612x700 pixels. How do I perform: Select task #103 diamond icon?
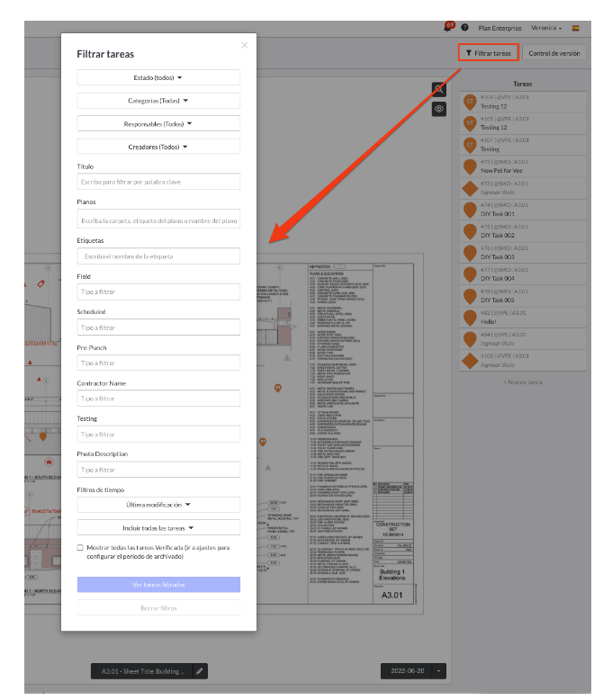click(x=470, y=361)
